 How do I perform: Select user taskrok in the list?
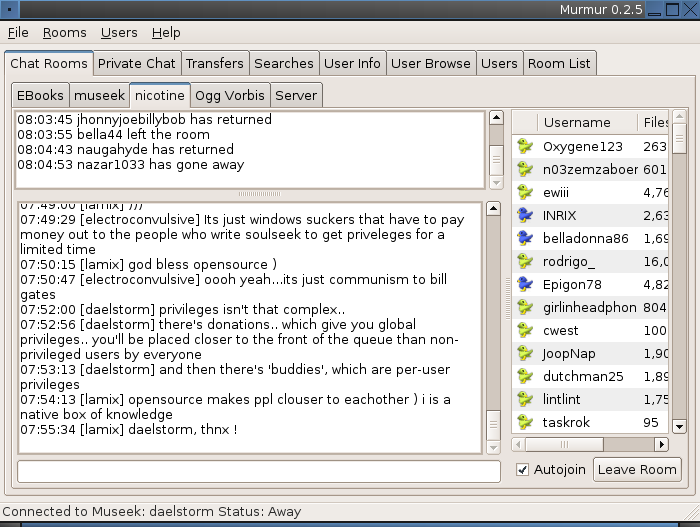coord(590,422)
